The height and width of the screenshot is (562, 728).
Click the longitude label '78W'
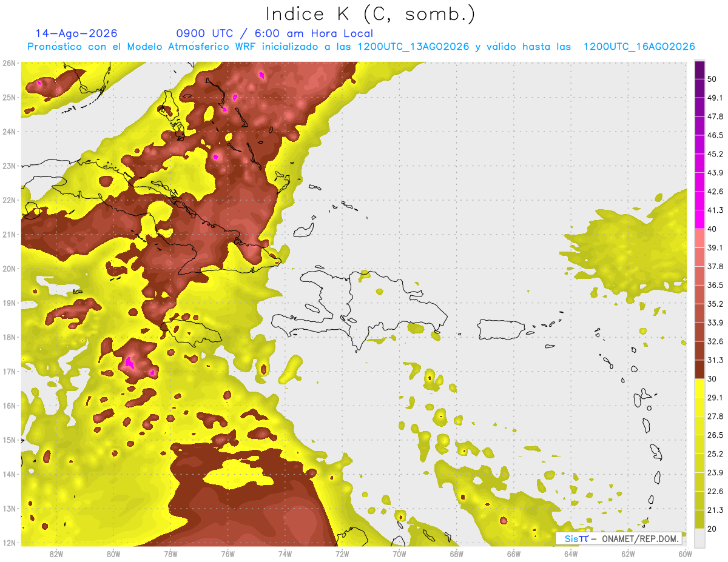click(170, 554)
